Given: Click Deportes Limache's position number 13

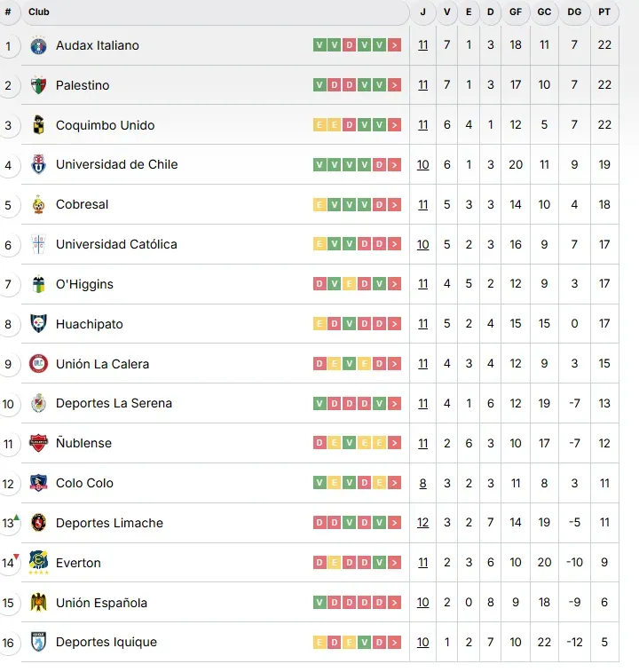Looking at the screenshot, I should (x=8, y=523).
